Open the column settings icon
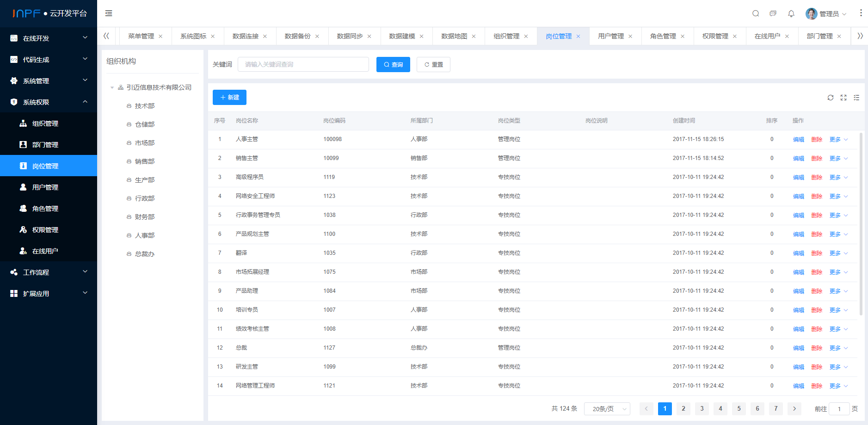Image resolution: width=868 pixels, height=425 pixels. click(x=856, y=98)
